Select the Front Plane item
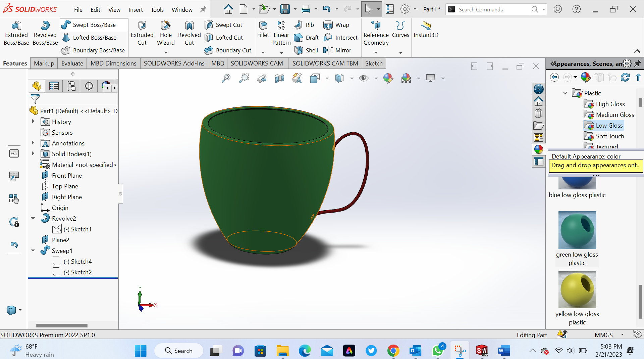644x359 pixels. [x=62, y=175]
